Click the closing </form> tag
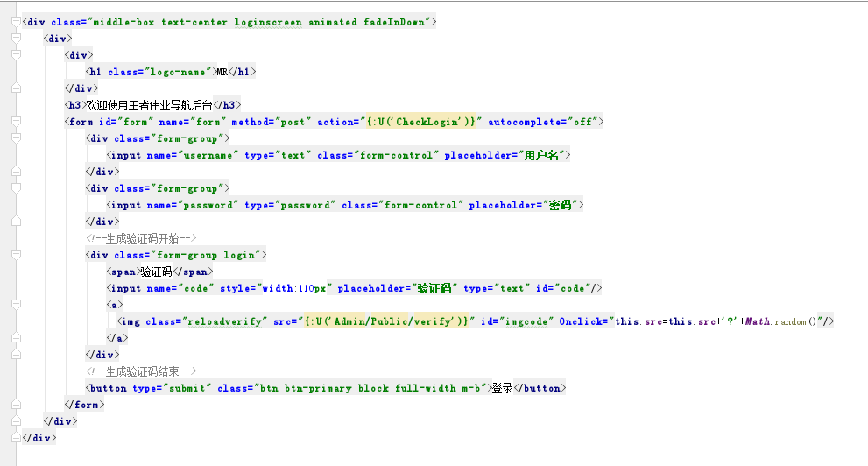Screen dimensions: 868x466 (84, 405)
